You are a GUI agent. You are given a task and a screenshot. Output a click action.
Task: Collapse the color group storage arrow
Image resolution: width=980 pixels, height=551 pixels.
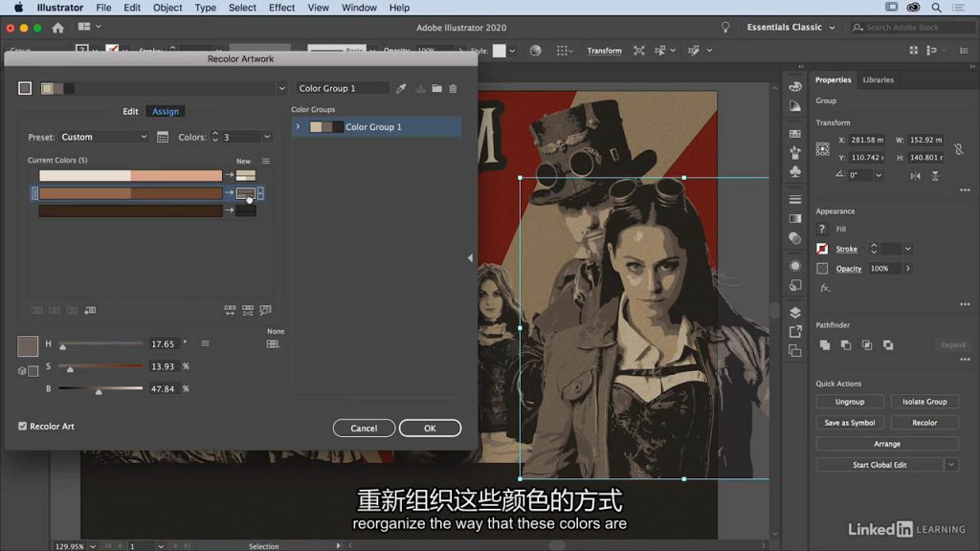(470, 258)
